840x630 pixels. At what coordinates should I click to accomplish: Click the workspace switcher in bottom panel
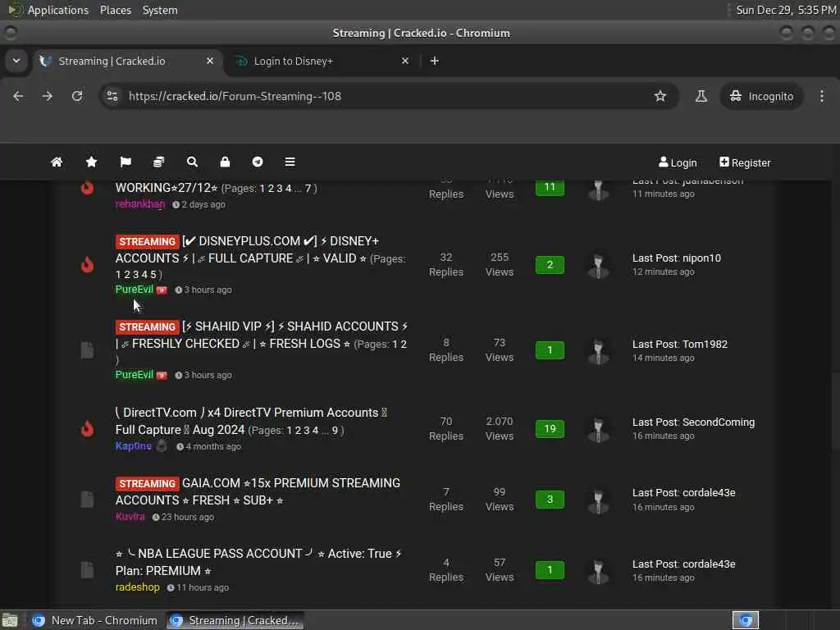pos(746,620)
